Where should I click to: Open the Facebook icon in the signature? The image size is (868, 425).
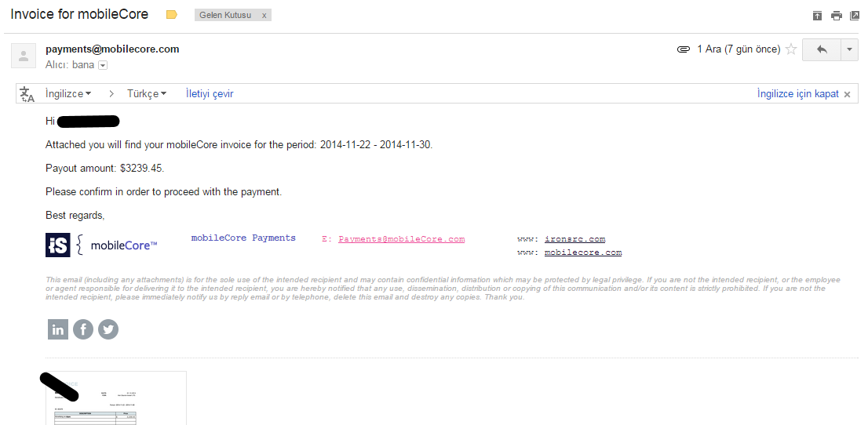click(83, 329)
